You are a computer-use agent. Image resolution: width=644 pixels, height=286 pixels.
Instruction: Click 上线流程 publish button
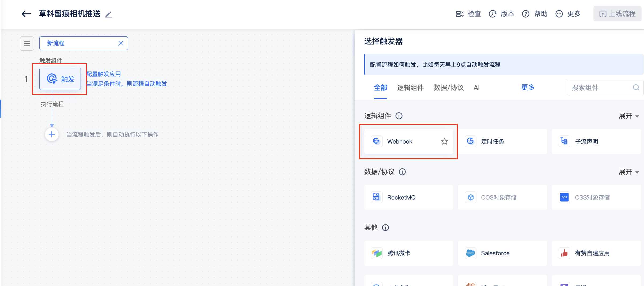tap(617, 14)
